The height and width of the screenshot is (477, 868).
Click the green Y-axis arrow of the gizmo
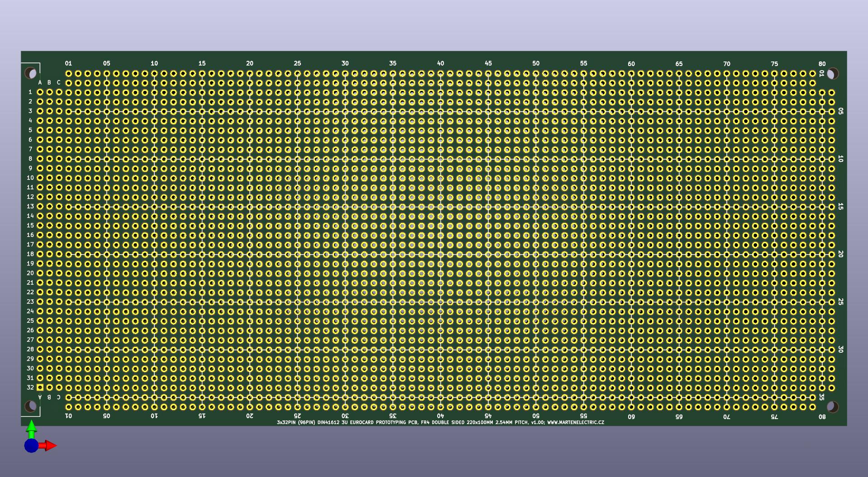(x=31, y=428)
